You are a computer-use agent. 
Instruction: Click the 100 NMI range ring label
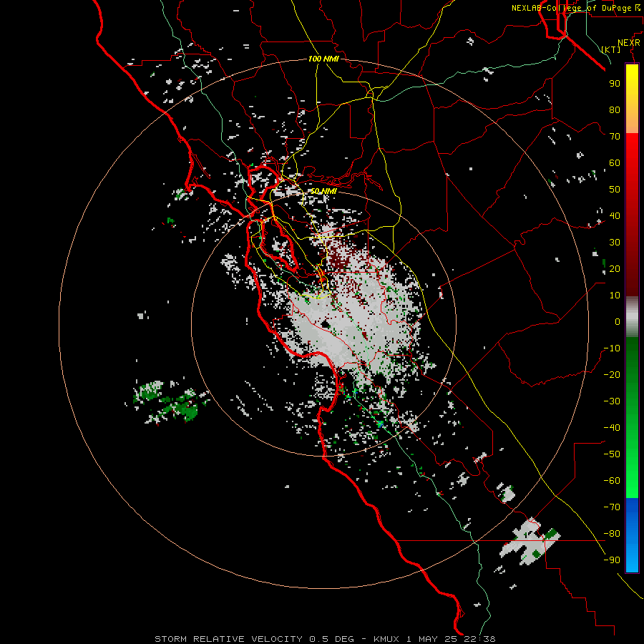pyautogui.click(x=323, y=59)
